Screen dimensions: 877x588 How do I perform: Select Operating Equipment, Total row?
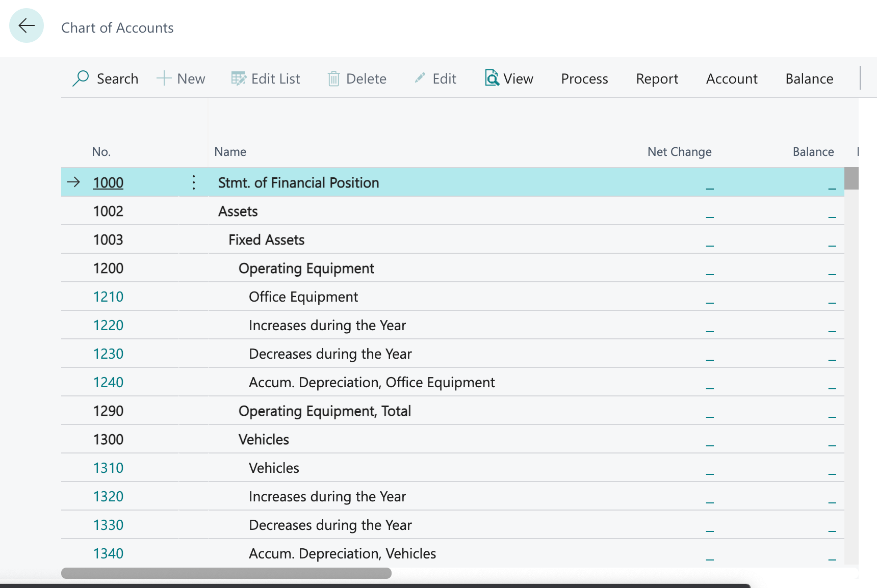(x=452, y=411)
